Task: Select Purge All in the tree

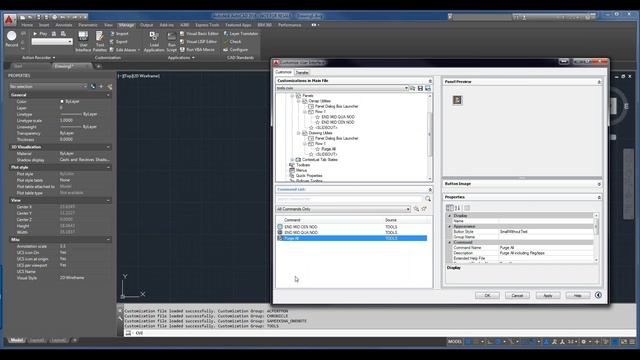Action: (x=328, y=149)
